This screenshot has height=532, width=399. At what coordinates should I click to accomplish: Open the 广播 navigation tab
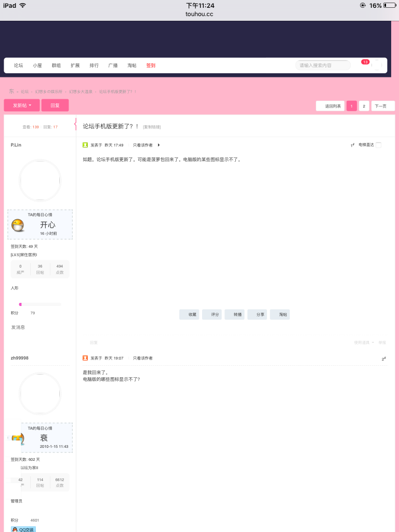[x=113, y=65]
